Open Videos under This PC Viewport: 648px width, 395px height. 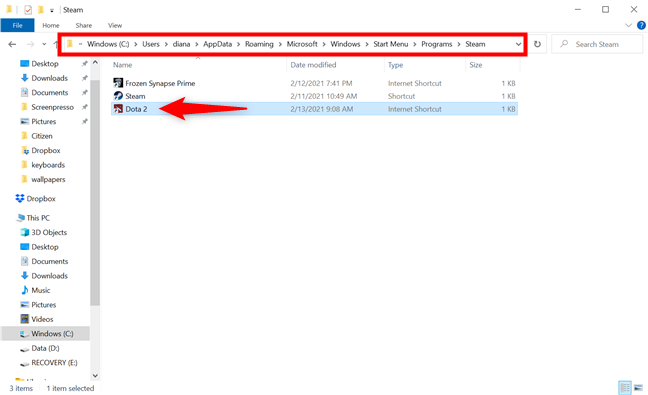(x=42, y=319)
